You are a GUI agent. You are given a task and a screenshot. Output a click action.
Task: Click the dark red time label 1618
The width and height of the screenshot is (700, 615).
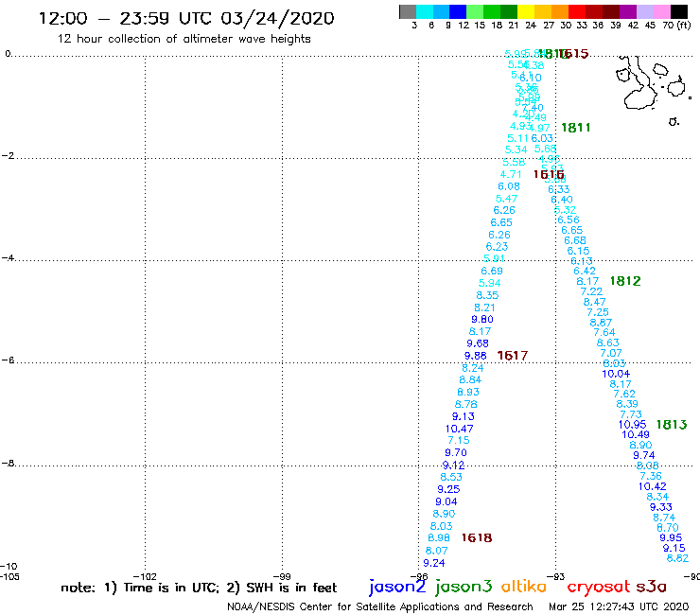point(477,537)
